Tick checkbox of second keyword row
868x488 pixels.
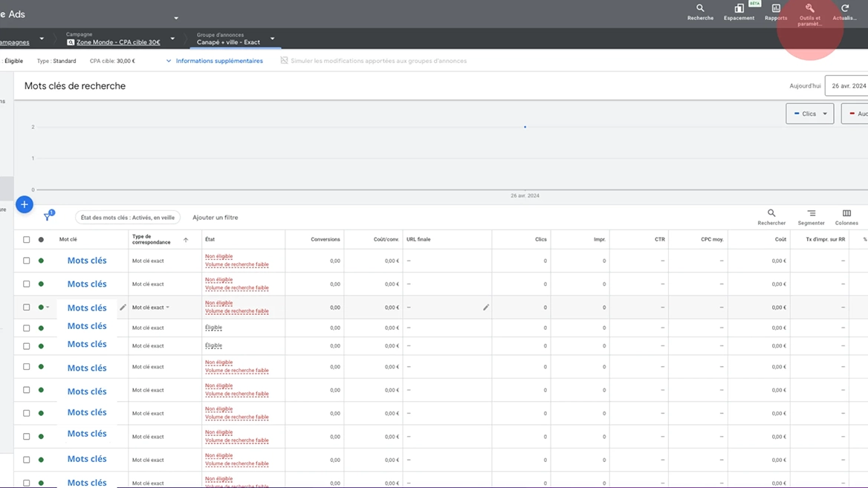point(26,284)
